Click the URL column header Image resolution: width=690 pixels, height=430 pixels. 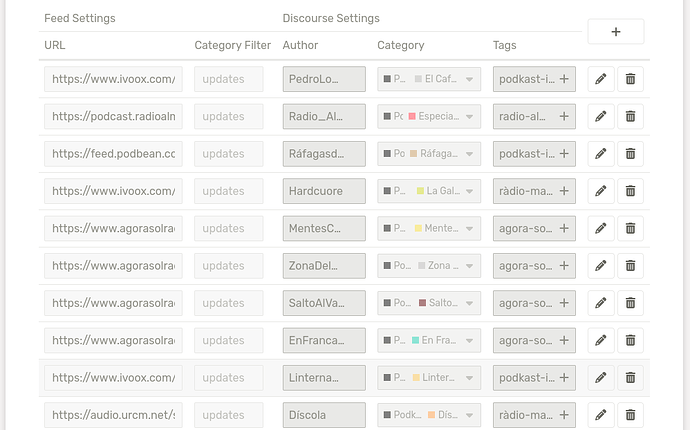point(55,45)
